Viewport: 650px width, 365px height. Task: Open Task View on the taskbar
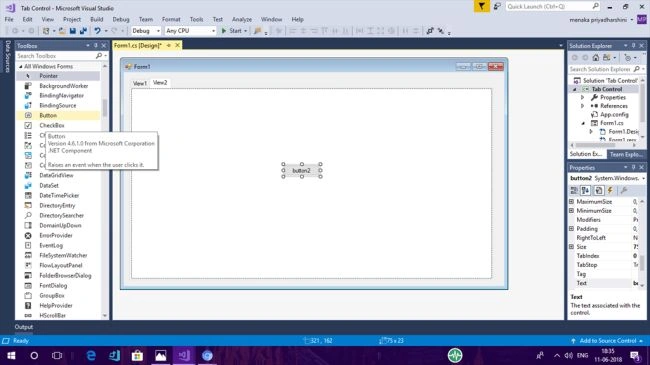[x=57, y=355]
